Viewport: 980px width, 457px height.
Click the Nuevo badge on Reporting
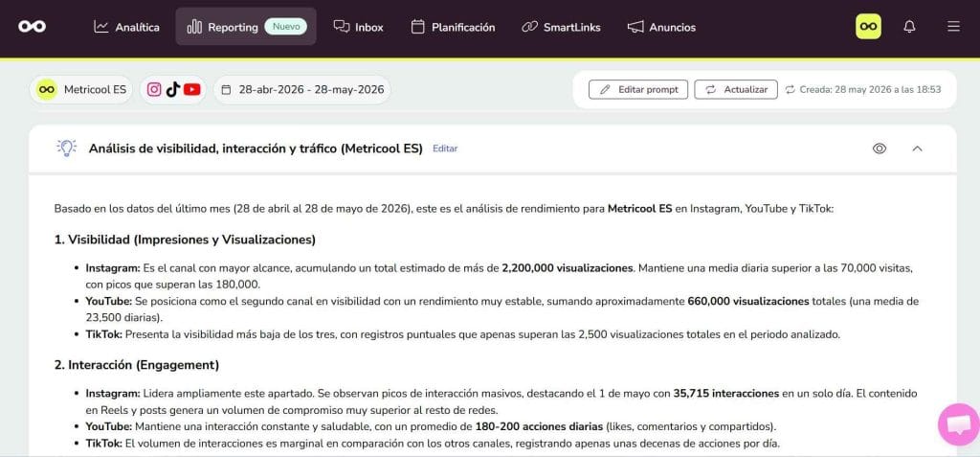tap(285, 26)
